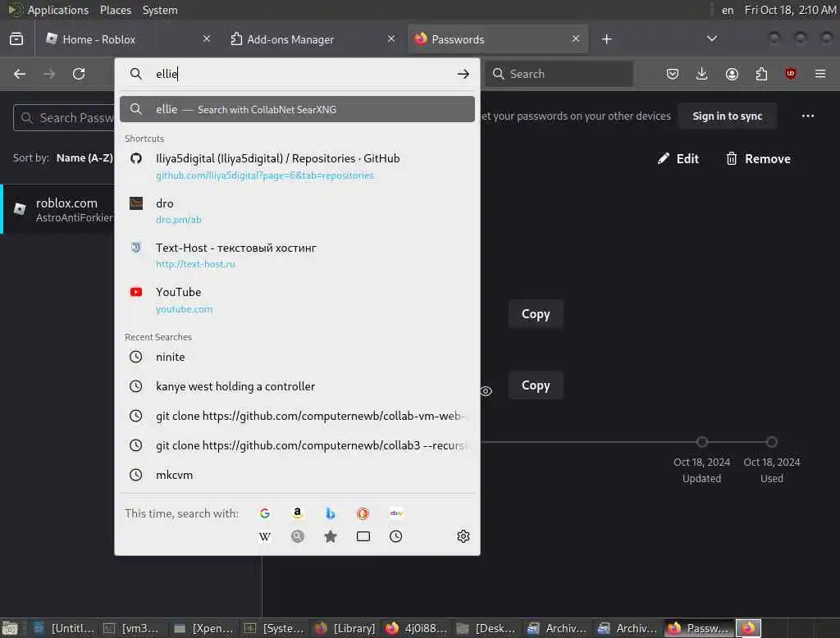Open the Places menu

click(115, 10)
